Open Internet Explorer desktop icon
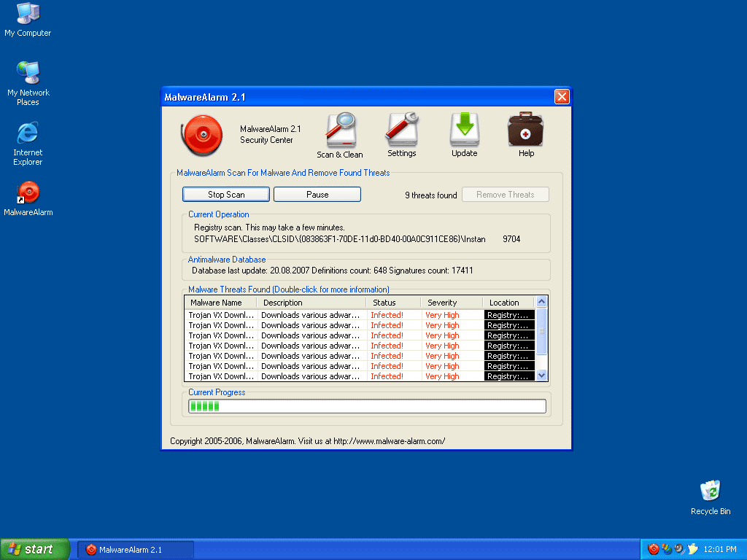This screenshot has height=560, width=747. pyautogui.click(x=28, y=133)
